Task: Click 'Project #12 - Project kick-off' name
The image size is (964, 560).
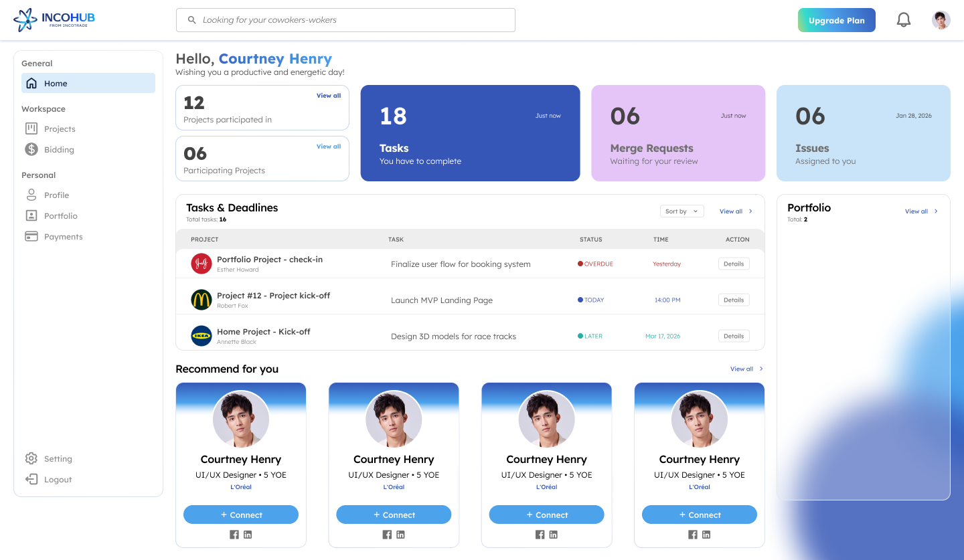Action: pyautogui.click(x=273, y=295)
